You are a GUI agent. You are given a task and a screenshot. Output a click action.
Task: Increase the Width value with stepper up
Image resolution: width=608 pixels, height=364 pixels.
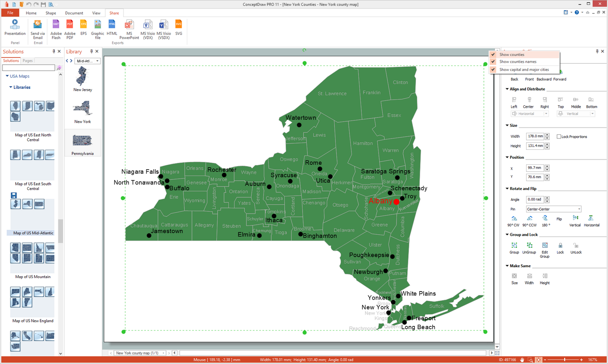[x=547, y=135]
